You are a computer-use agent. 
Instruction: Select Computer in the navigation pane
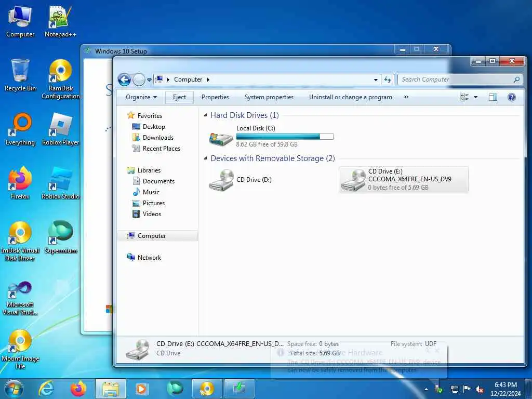coord(157,236)
